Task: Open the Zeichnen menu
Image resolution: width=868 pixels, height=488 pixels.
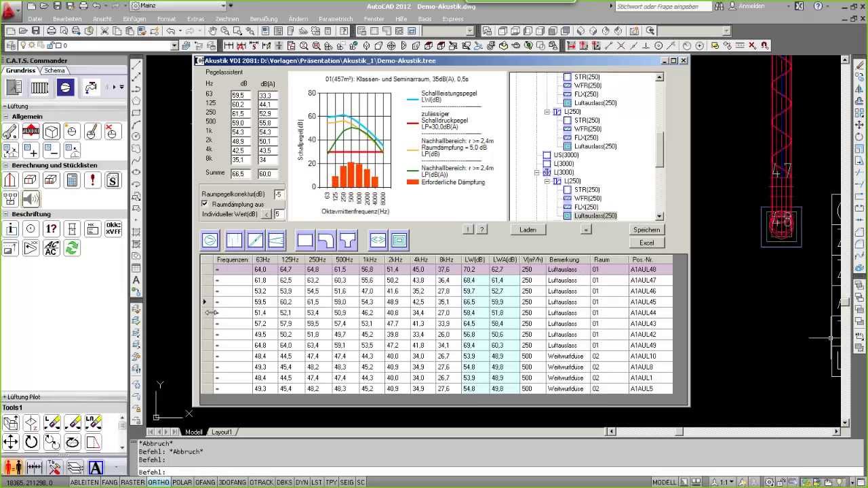Action: click(226, 19)
